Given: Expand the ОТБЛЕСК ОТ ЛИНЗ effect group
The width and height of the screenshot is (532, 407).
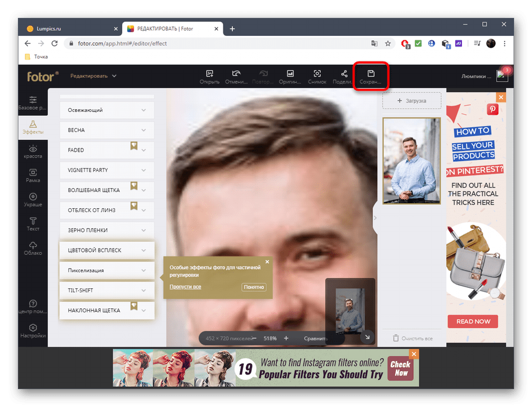Looking at the screenshot, I should tap(107, 210).
